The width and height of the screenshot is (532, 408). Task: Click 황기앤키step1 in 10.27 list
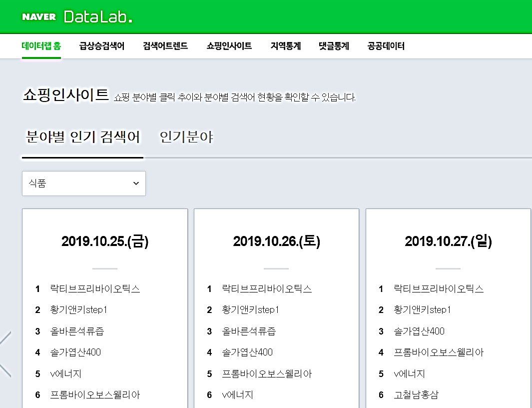click(x=422, y=310)
